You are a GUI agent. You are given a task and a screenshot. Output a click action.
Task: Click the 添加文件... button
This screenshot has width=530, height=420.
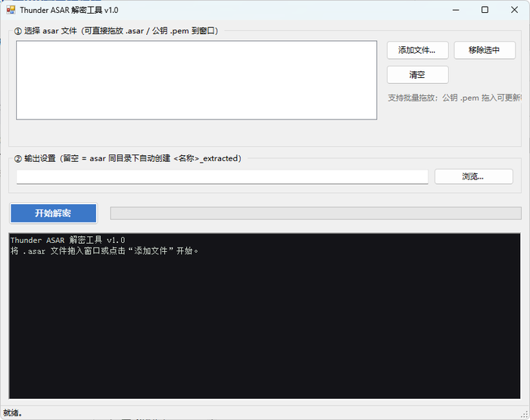pos(417,51)
